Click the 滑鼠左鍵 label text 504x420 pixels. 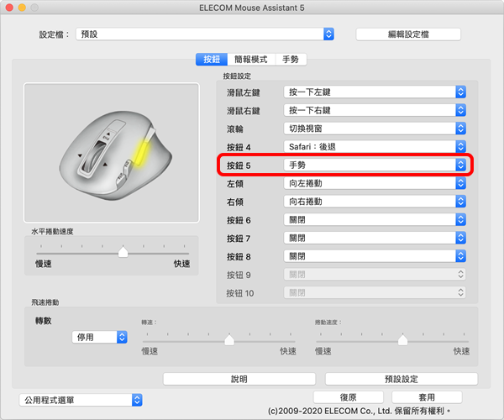pos(244,93)
